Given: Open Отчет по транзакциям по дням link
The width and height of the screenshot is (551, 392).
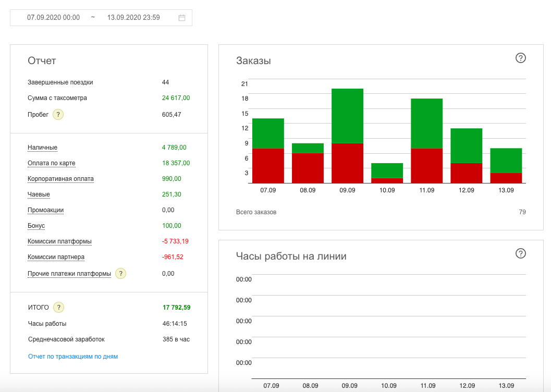Looking at the screenshot, I should point(73,357).
